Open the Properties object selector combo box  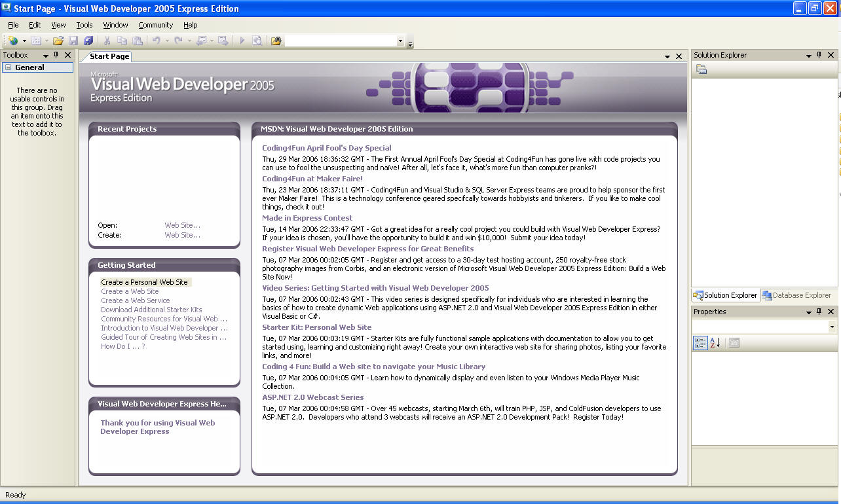[832, 327]
